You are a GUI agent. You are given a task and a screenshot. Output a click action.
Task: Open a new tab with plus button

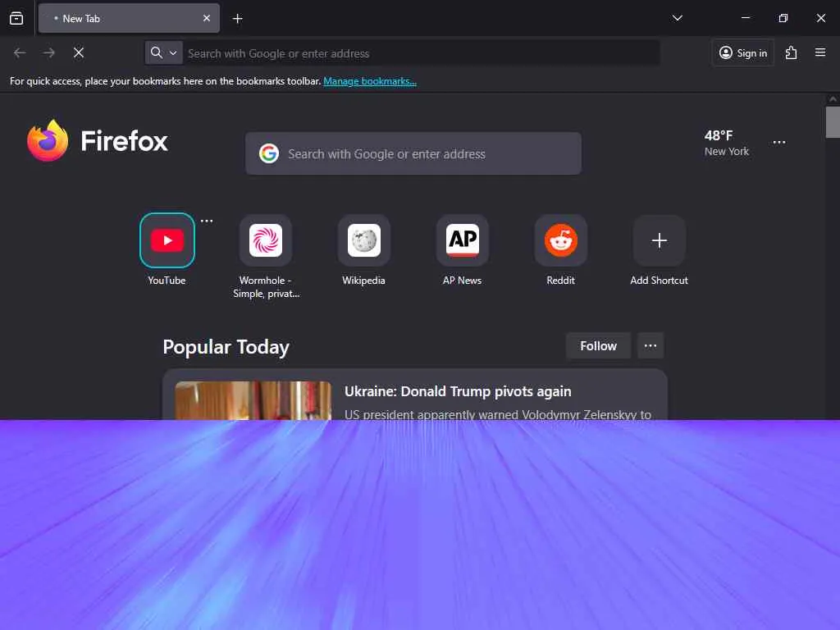237,19
